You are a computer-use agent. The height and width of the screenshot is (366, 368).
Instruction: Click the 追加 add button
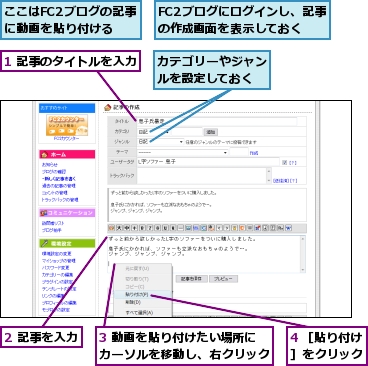211,132
